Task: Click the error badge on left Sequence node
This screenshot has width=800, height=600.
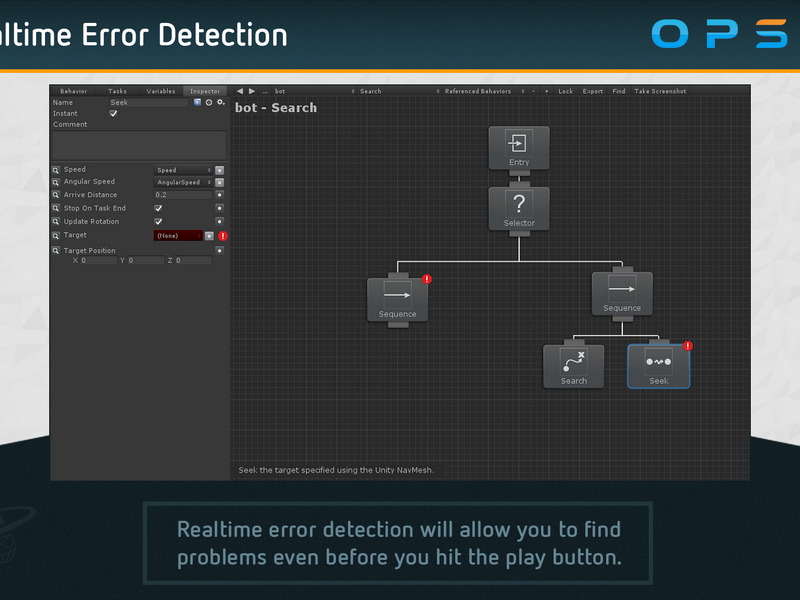Action: [x=427, y=279]
